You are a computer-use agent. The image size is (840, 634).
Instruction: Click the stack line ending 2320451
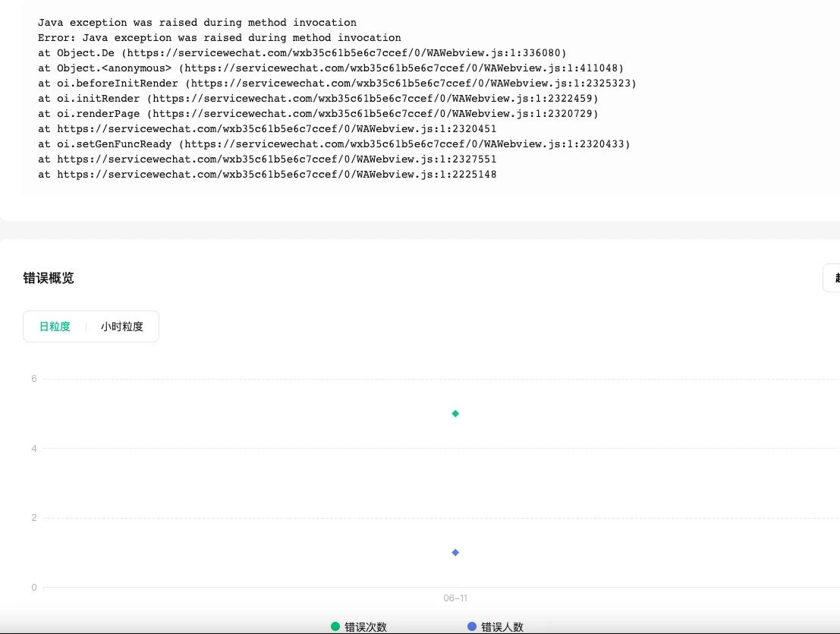(267, 128)
